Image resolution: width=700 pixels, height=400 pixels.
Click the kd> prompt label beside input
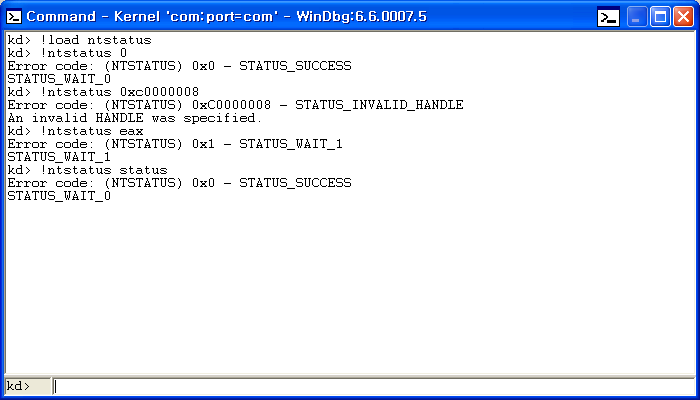[20, 386]
